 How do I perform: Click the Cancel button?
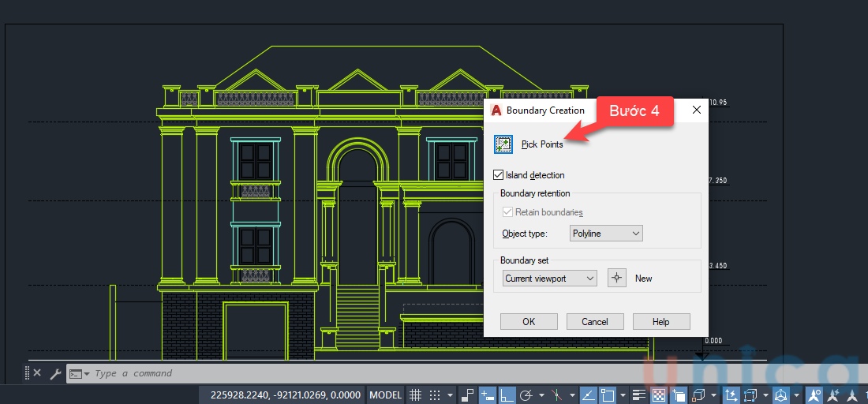coord(594,322)
